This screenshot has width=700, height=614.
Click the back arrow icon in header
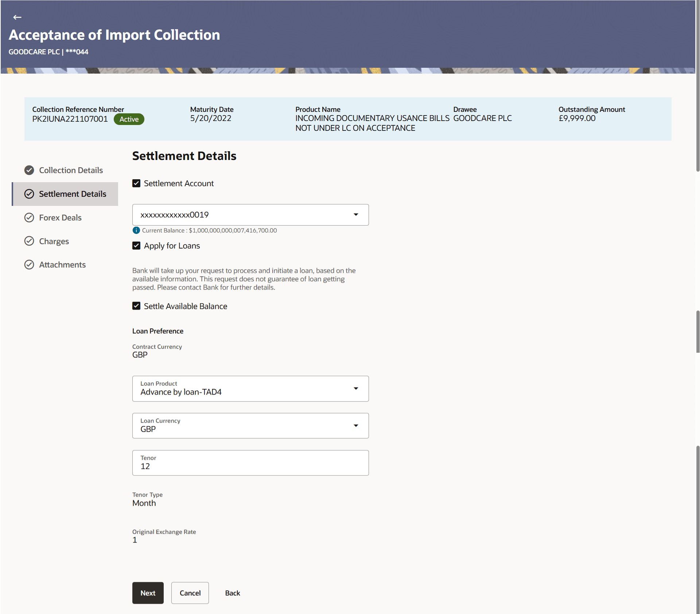tap(17, 17)
